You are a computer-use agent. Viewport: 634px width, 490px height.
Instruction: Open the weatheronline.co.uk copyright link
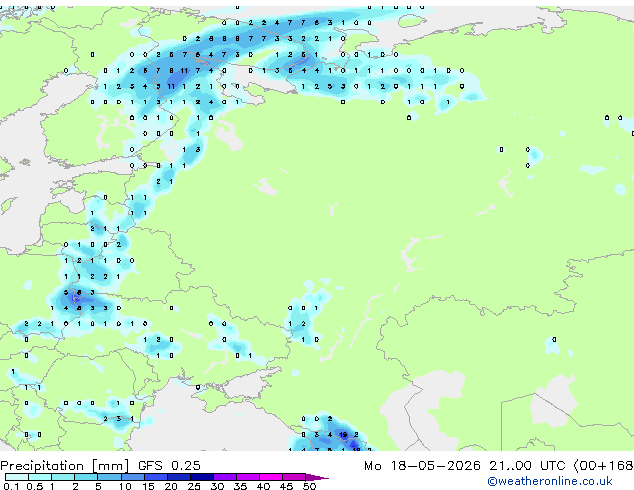click(550, 481)
